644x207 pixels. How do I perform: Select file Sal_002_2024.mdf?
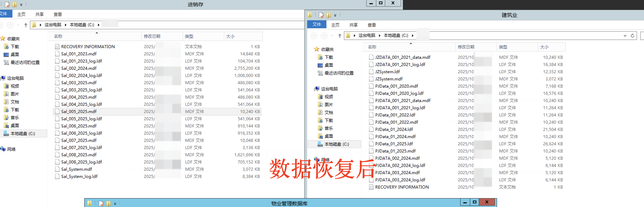tap(79, 68)
